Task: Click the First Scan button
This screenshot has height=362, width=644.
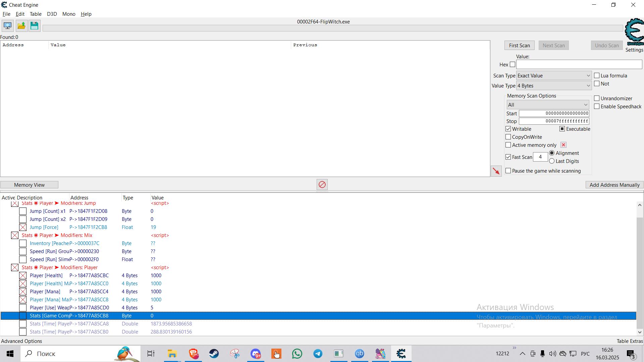Action: click(519, 46)
